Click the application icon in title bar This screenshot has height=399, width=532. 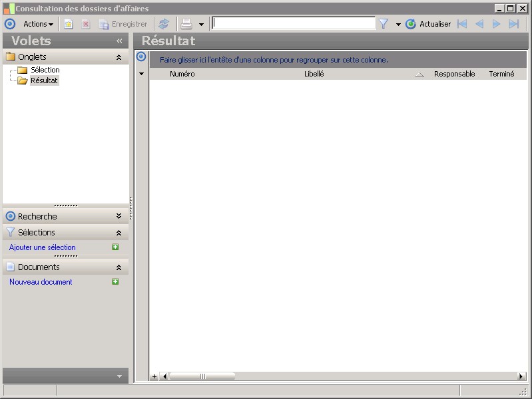(x=9, y=9)
